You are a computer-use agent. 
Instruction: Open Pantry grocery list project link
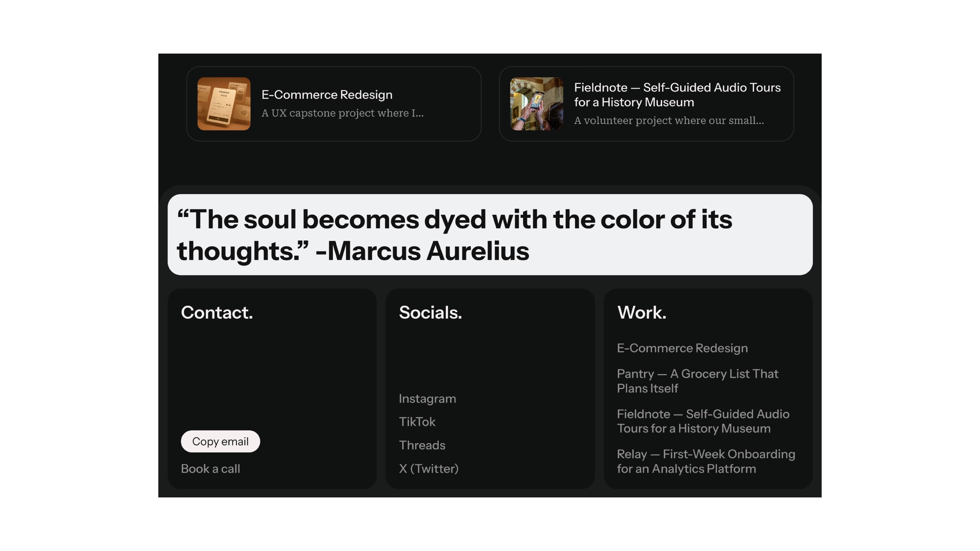point(697,381)
